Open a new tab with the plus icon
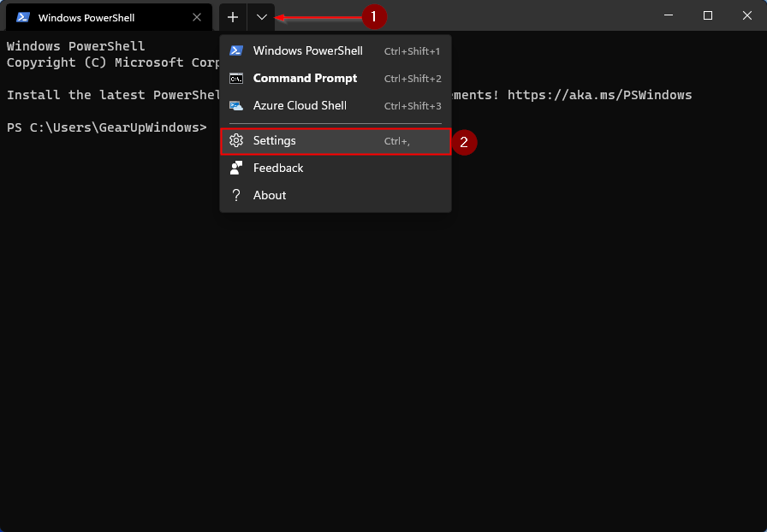This screenshot has height=532, width=767. [233, 16]
